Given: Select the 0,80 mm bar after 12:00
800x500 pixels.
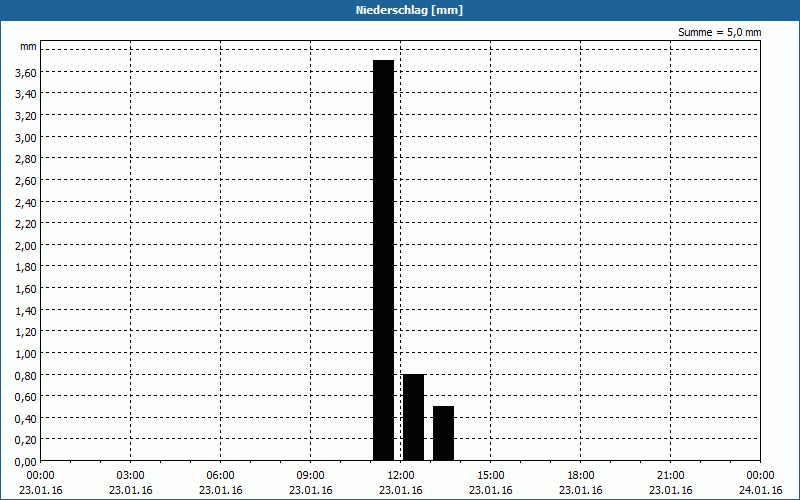Looking at the screenshot, I should pyautogui.click(x=413, y=417).
